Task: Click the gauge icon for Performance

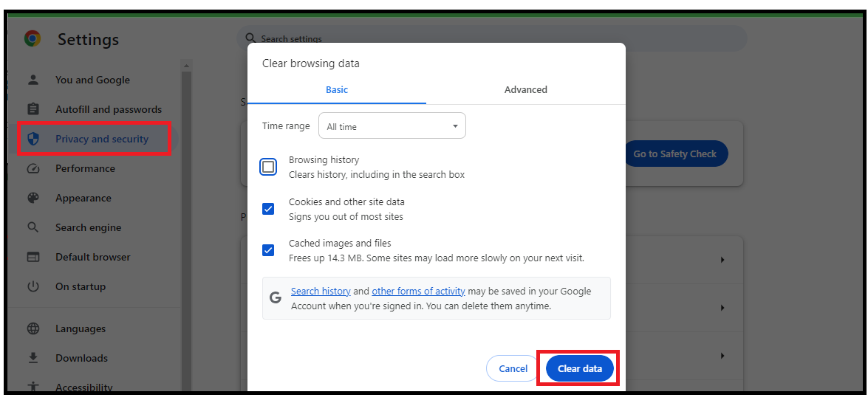Action: pyautogui.click(x=33, y=168)
